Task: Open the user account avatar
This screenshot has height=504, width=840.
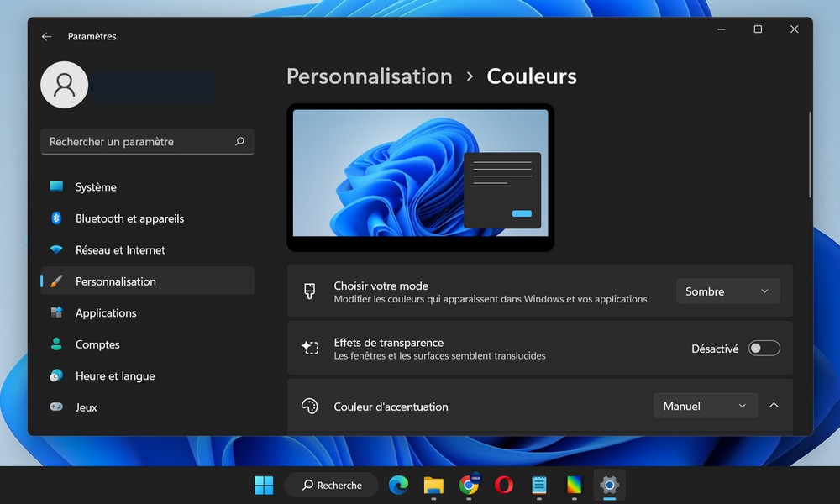Action: point(65,85)
